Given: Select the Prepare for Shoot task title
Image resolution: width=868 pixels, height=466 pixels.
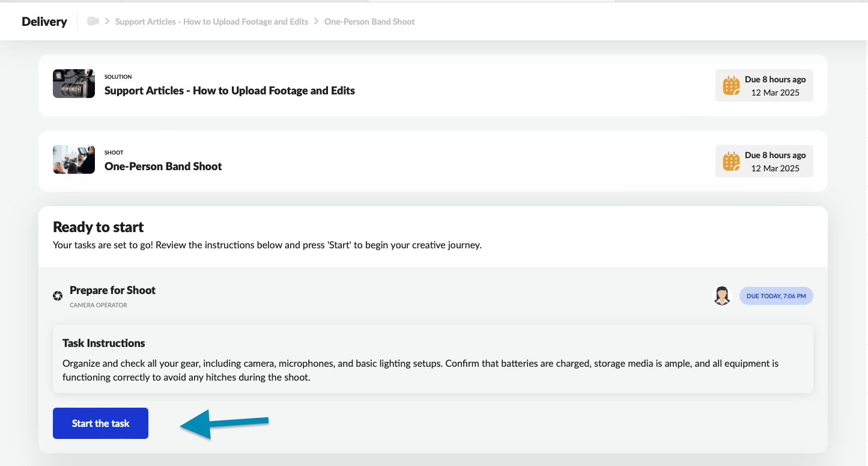Looking at the screenshot, I should (112, 290).
